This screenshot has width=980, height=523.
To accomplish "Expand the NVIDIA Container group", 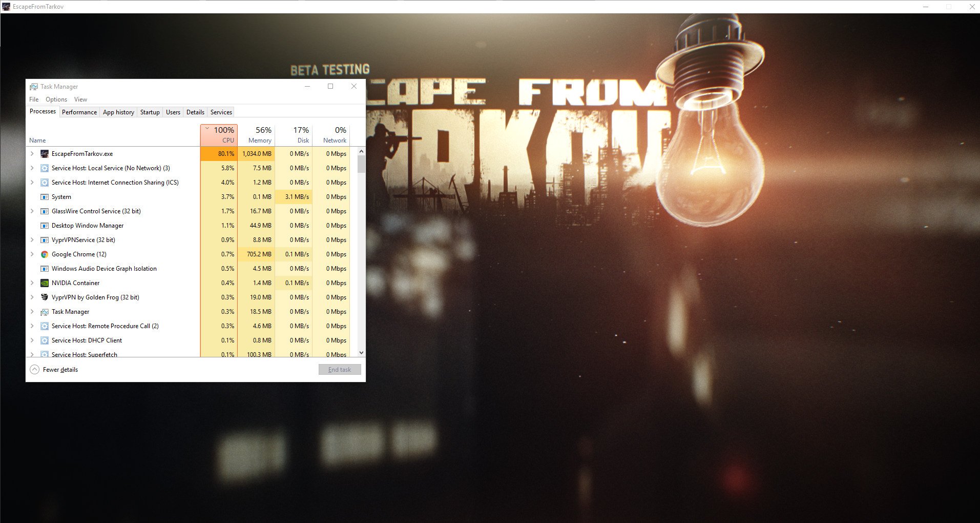I will pyautogui.click(x=32, y=283).
